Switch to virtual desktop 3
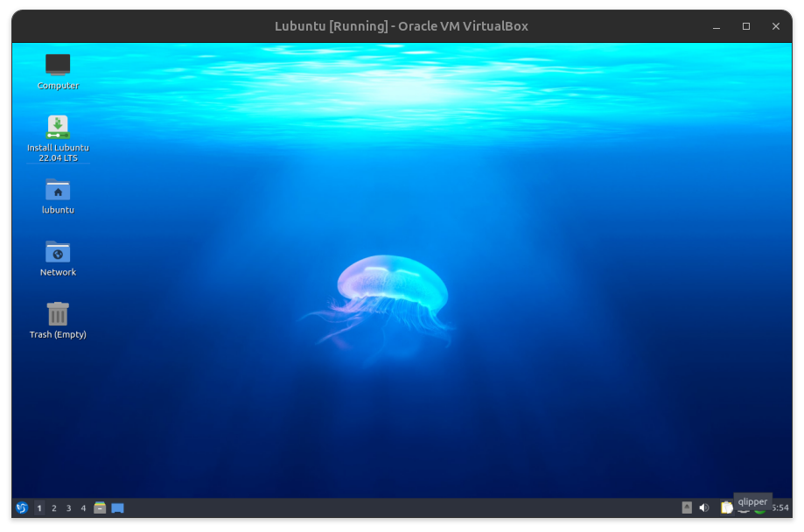The width and height of the screenshot is (804, 532). tap(69, 507)
